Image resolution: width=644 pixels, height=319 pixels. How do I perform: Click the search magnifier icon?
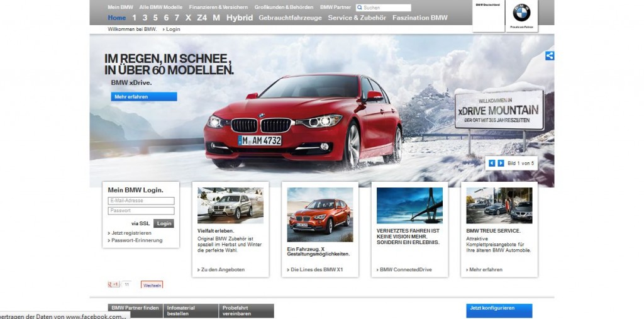(x=359, y=8)
